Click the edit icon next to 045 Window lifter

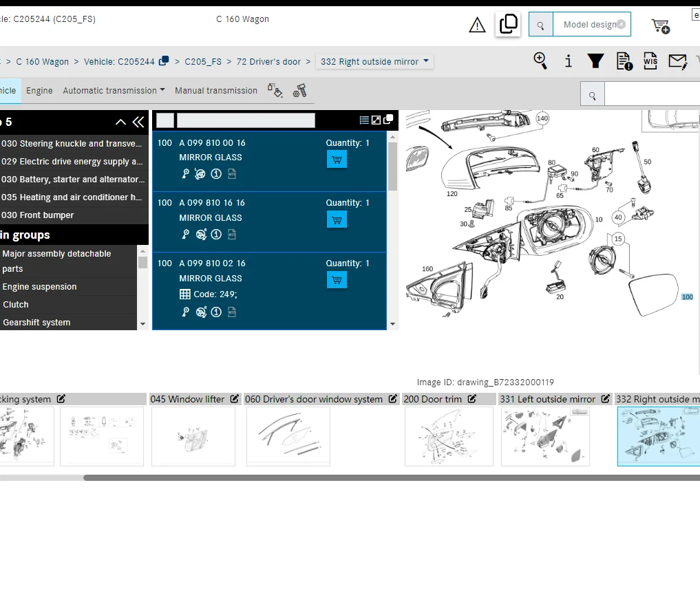coord(235,399)
